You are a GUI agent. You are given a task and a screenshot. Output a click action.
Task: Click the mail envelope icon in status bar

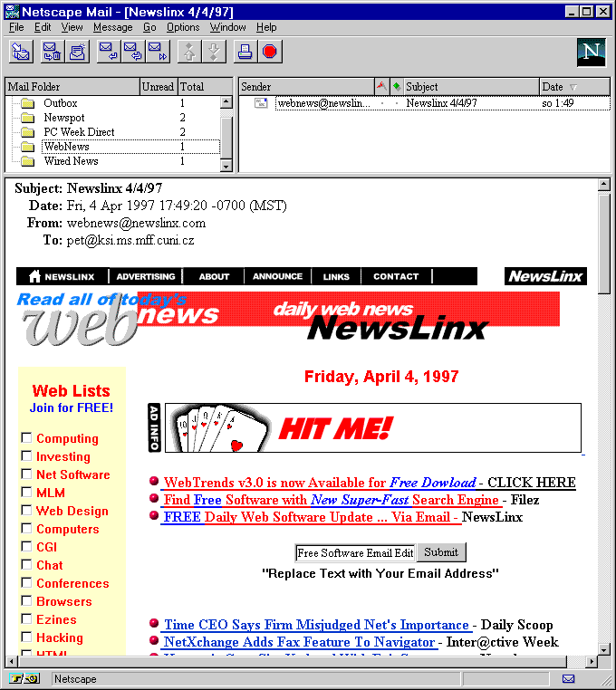(x=569, y=679)
